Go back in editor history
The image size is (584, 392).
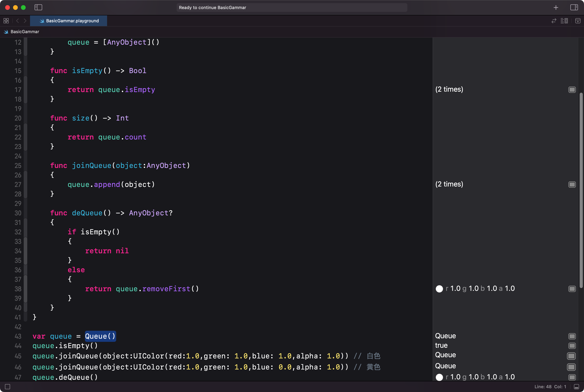coord(18,21)
